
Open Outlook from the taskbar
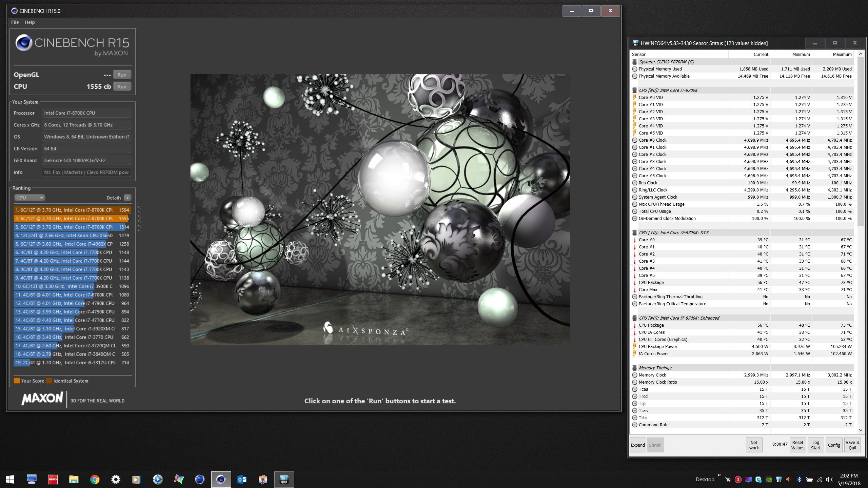click(x=242, y=479)
